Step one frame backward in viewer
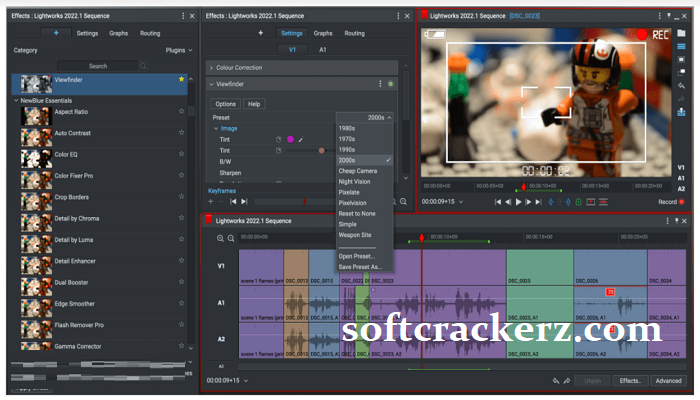Screen dimensions: 700x400 508,202
